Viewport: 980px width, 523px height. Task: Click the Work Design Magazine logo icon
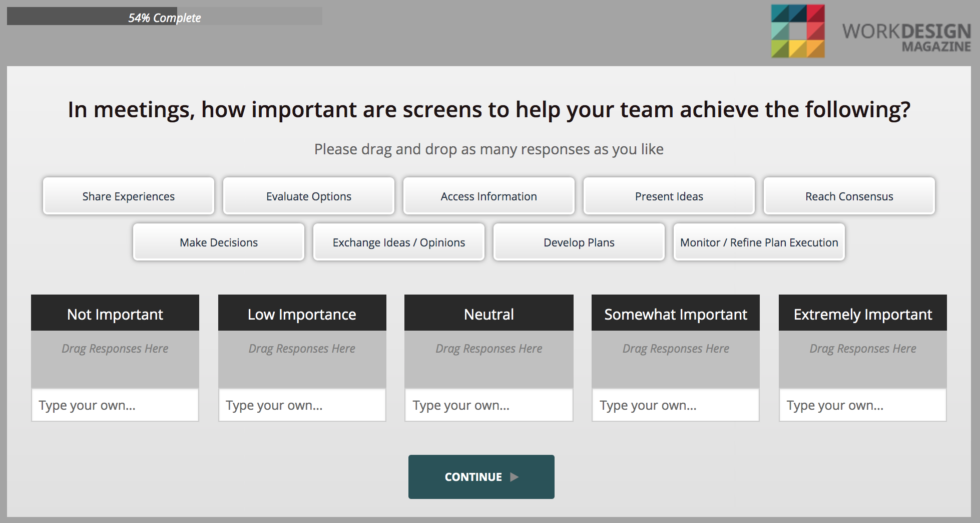798,31
